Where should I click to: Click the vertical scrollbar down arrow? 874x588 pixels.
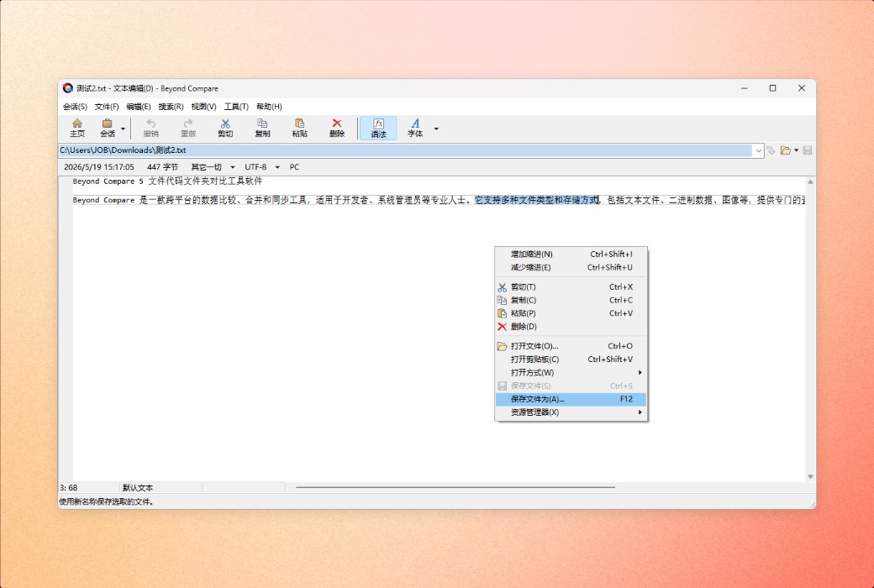810,476
